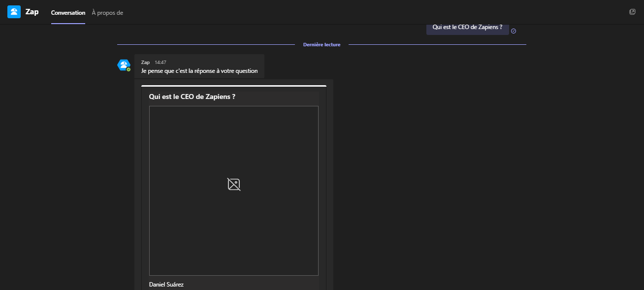Click the Zap app logo icon
Screen dimensions: 644x290
14,12
